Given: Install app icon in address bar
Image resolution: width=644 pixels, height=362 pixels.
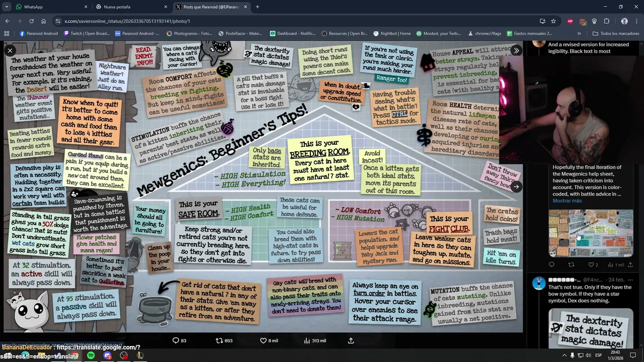Looking at the screenshot, I should click(x=542, y=21).
